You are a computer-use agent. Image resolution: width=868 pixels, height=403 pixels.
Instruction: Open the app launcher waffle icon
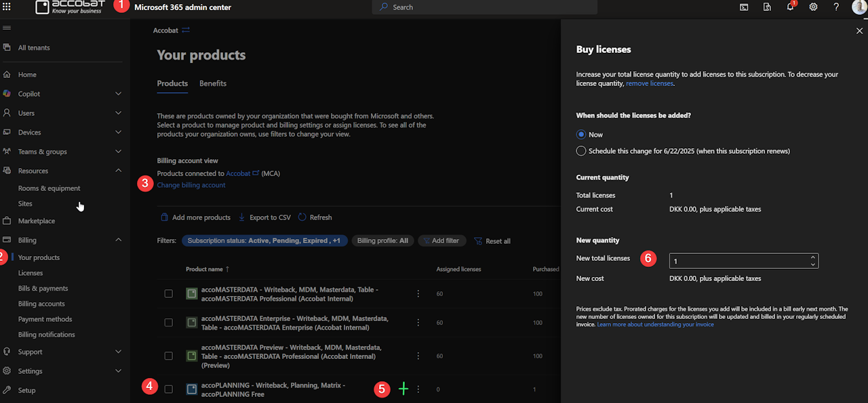pos(7,7)
